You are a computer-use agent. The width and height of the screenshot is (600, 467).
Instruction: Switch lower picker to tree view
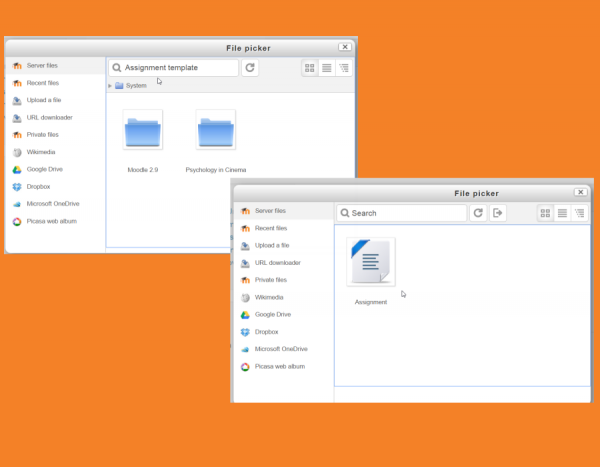coord(580,213)
